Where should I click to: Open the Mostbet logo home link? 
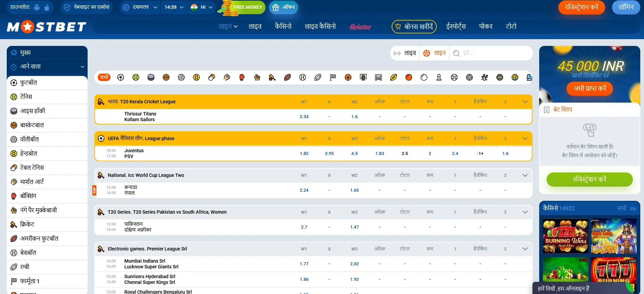[47, 27]
